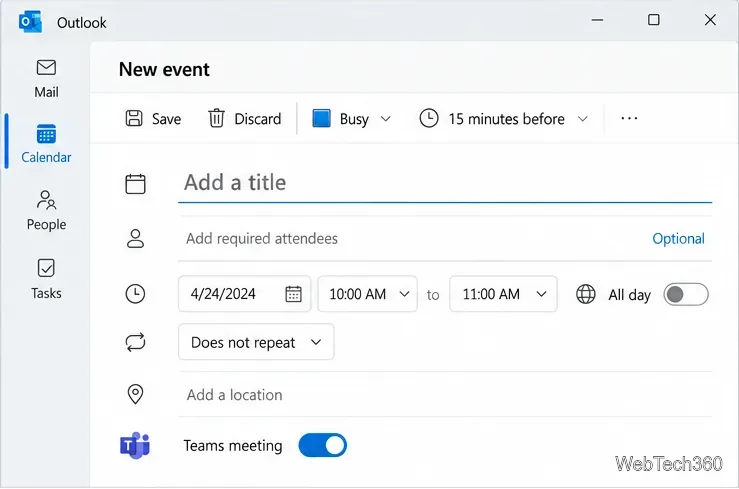Open the 10:00 AM start time dropdown
The image size is (739, 489).
tap(368, 294)
